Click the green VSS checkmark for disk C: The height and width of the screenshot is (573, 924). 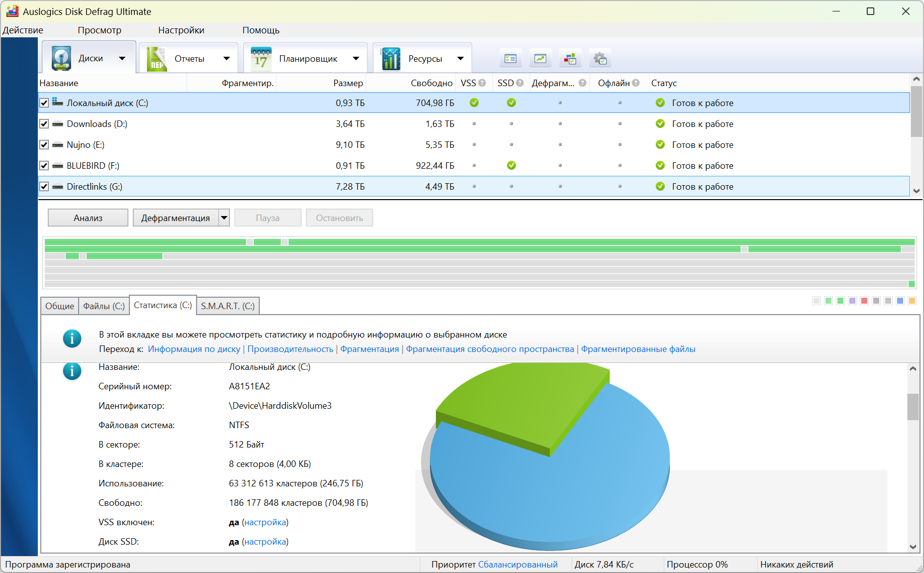(474, 103)
